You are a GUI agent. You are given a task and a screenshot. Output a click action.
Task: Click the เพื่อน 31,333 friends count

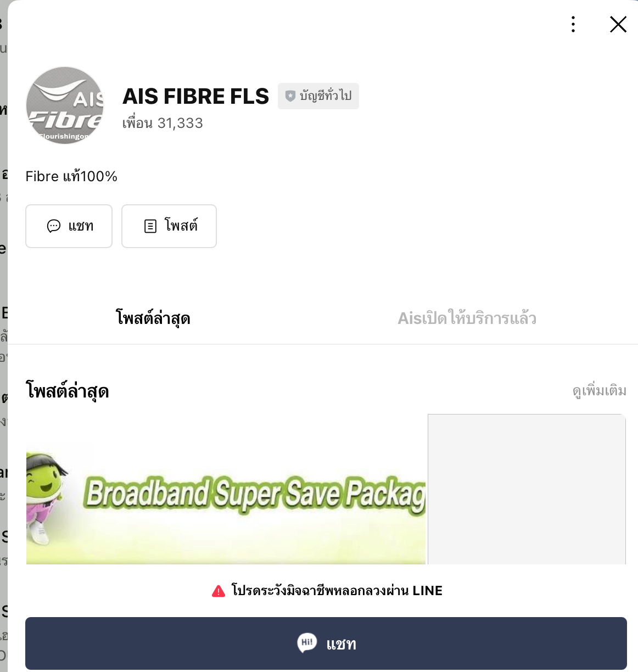coord(163,123)
